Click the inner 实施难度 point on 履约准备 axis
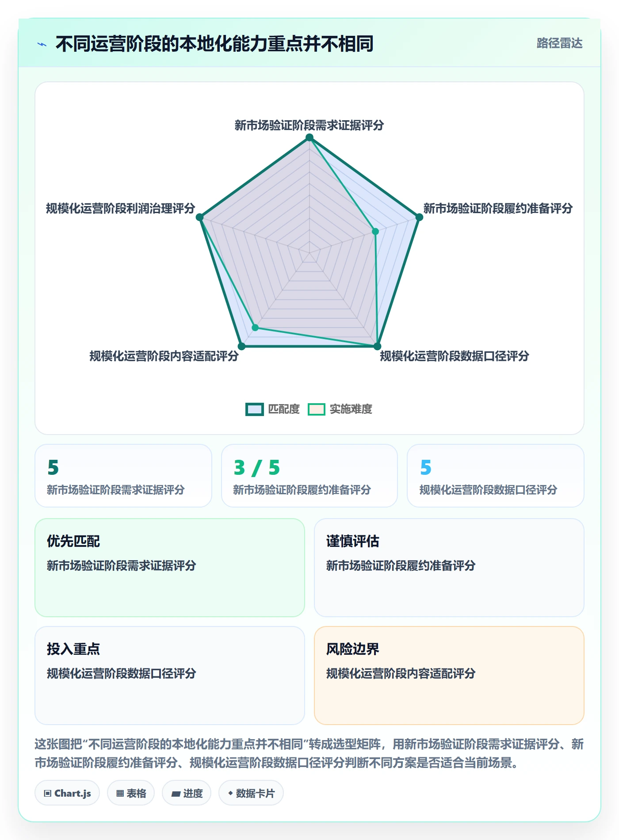Viewport: 619px width, 840px height. [x=375, y=231]
